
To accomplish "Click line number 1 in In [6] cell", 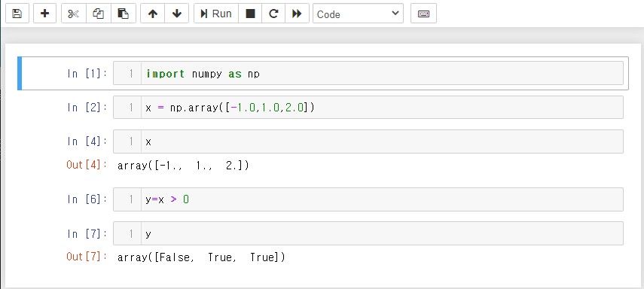I will coord(131,200).
